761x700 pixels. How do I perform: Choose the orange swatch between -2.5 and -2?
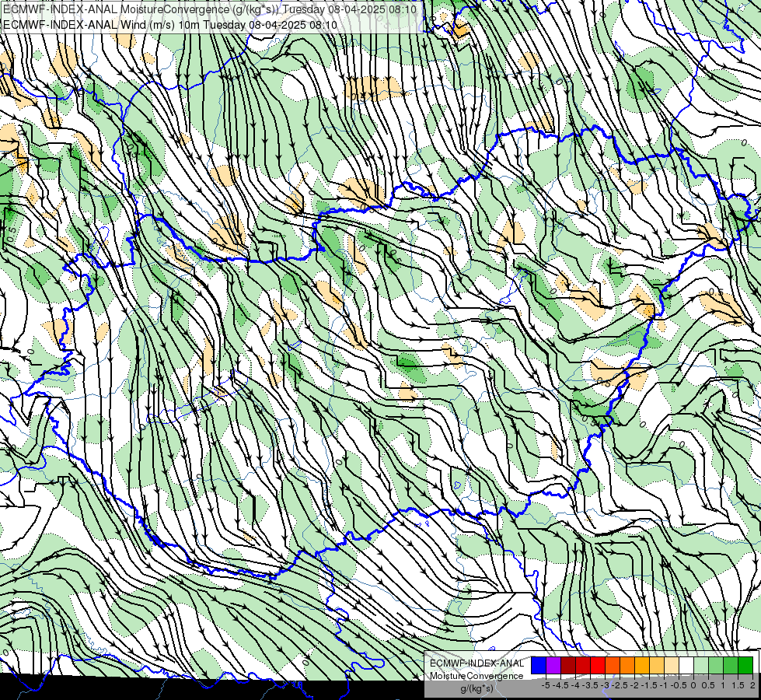coord(627,666)
